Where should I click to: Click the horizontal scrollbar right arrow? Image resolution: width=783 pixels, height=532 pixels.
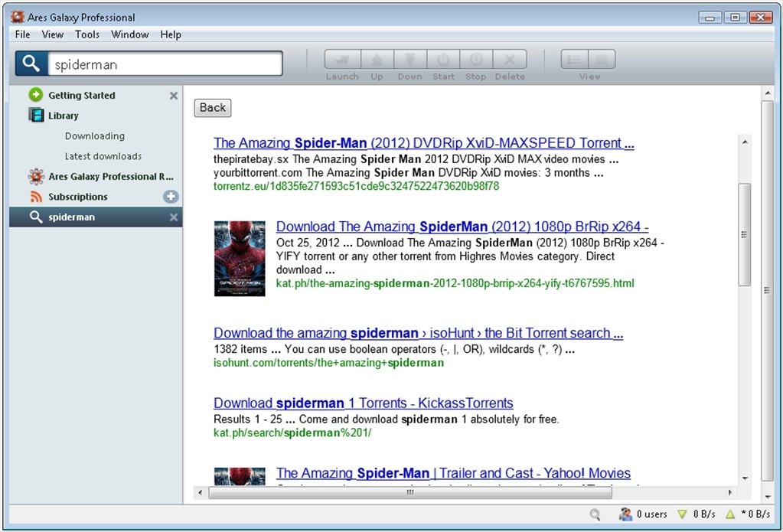click(x=729, y=492)
